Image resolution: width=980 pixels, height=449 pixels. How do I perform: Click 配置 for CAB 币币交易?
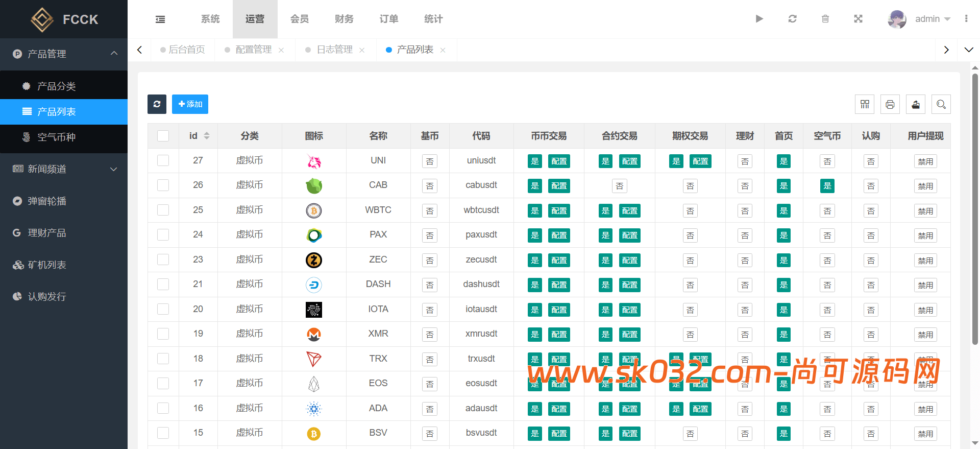click(559, 186)
